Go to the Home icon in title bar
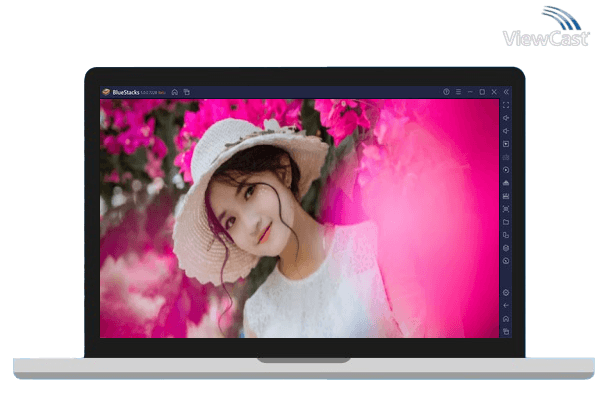The width and height of the screenshot is (602, 414). (175, 92)
